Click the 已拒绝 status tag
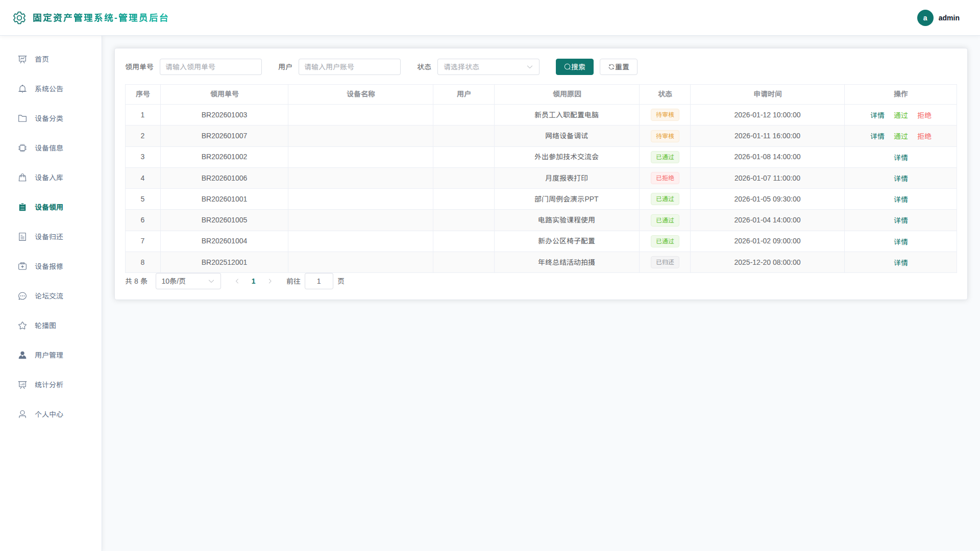Screen dimensions: 980x551 coord(665,178)
